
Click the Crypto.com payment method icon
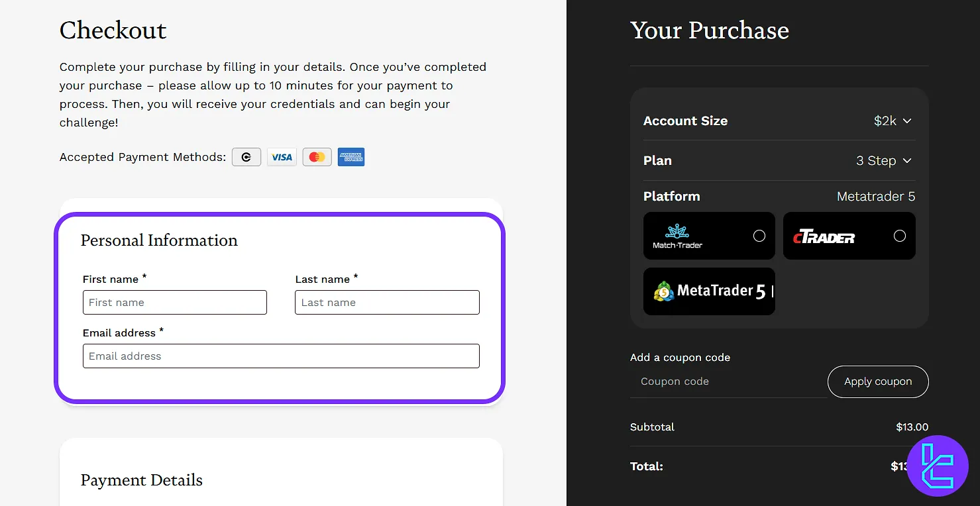click(x=246, y=157)
